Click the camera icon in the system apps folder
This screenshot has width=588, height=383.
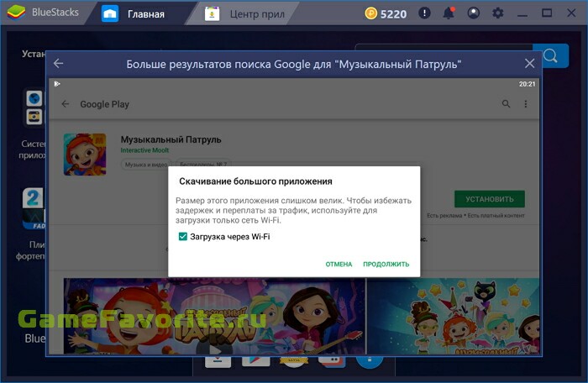pyautogui.click(x=34, y=116)
